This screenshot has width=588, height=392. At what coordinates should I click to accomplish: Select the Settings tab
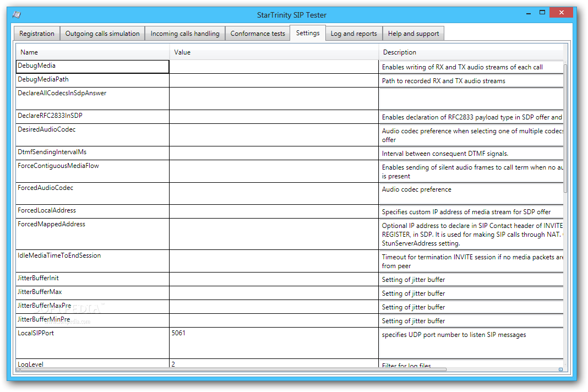point(308,33)
